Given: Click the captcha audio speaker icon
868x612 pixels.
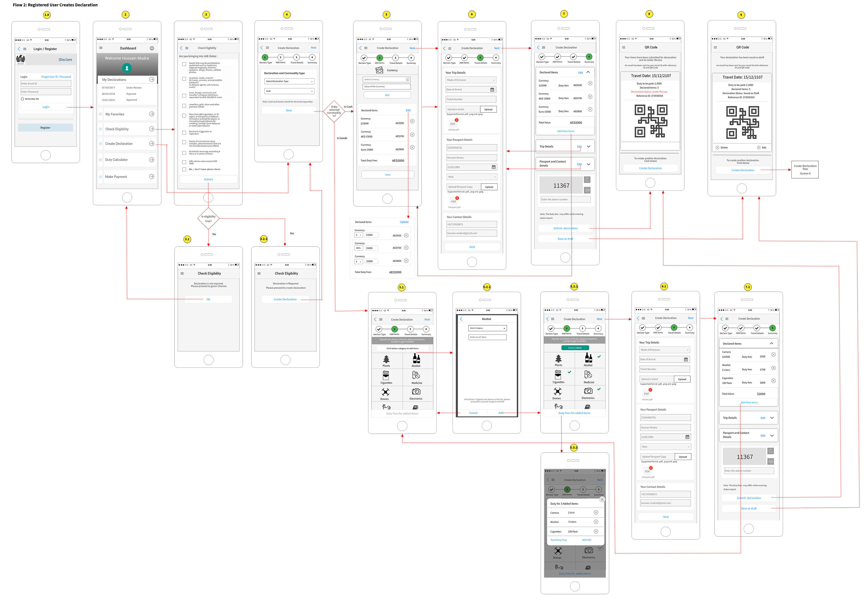Looking at the screenshot, I should tap(587, 190).
